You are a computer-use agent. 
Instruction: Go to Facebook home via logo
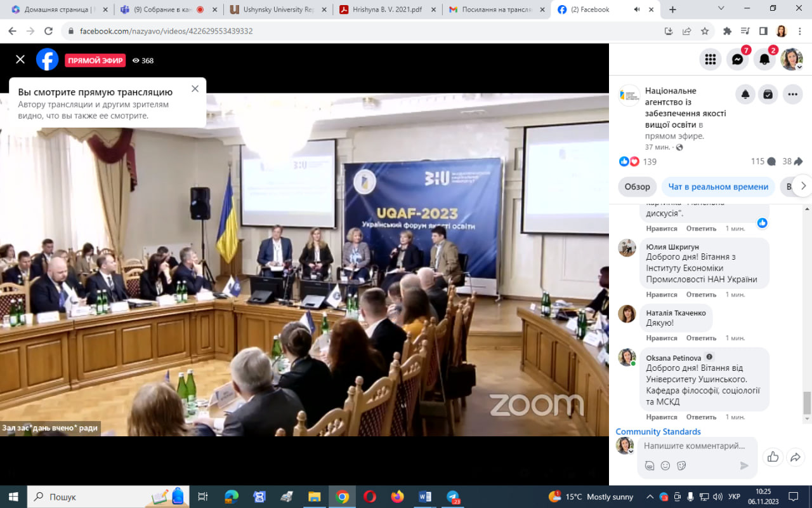click(48, 60)
